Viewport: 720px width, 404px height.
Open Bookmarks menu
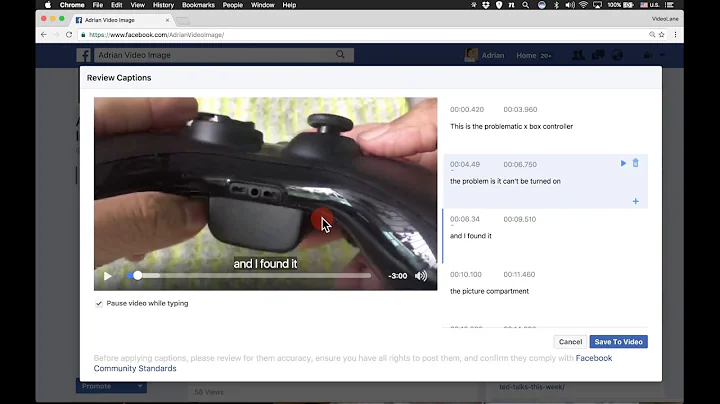198,5
